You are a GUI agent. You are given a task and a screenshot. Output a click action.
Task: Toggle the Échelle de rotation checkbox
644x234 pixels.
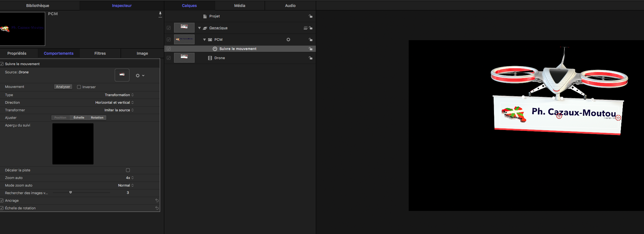pyautogui.click(x=2, y=208)
